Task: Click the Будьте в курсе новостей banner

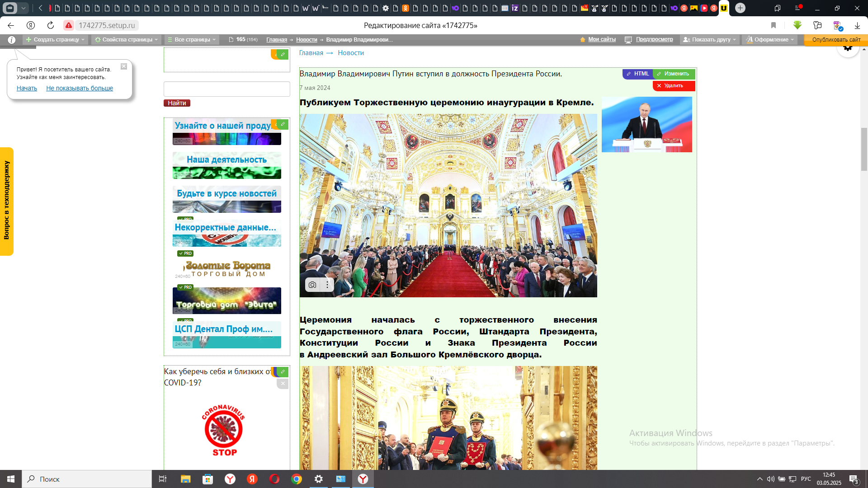Action: tap(227, 199)
